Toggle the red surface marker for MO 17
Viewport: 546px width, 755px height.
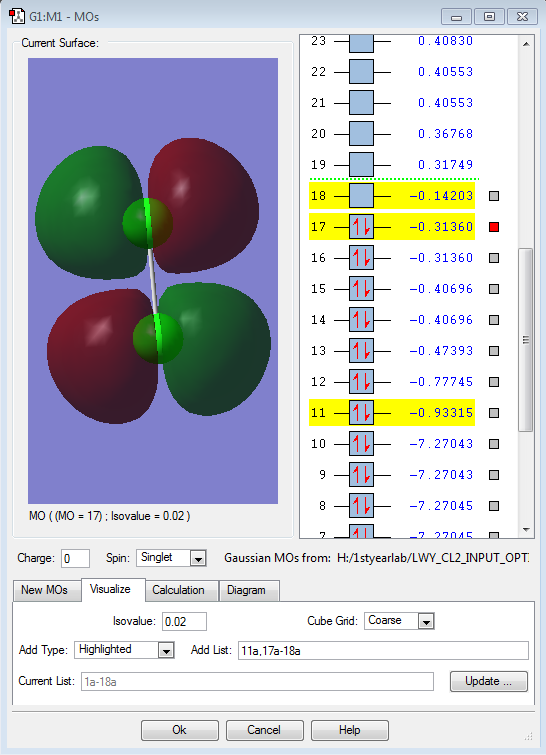click(494, 227)
